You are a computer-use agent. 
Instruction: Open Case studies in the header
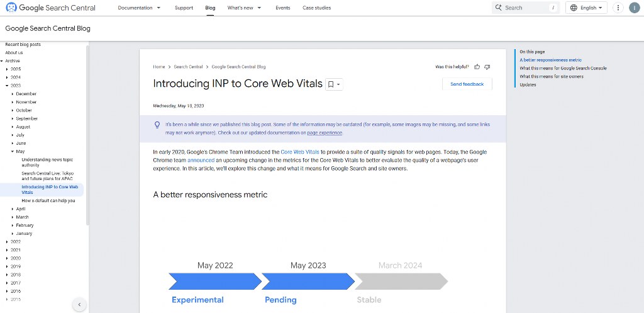[317, 8]
